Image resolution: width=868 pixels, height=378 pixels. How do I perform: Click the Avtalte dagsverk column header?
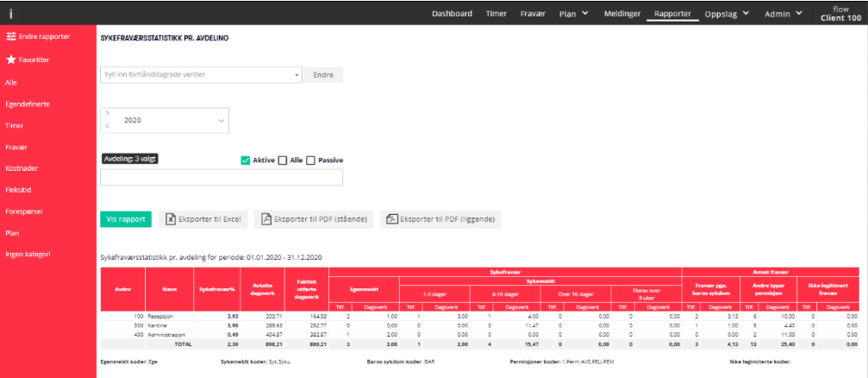click(x=262, y=289)
